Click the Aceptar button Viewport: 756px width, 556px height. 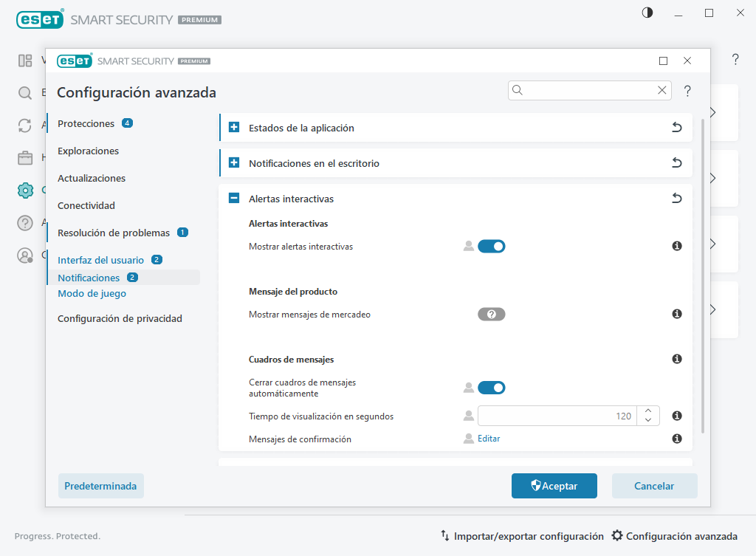click(554, 486)
